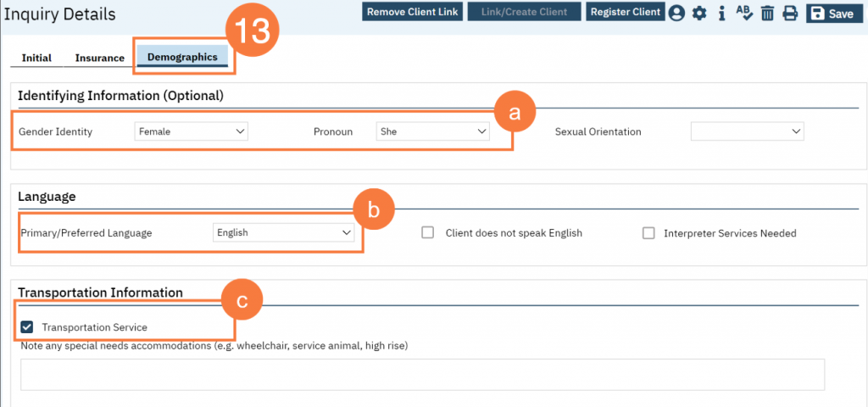Click the Remove Client Link button
Screen dimensions: 868x407
click(412, 12)
